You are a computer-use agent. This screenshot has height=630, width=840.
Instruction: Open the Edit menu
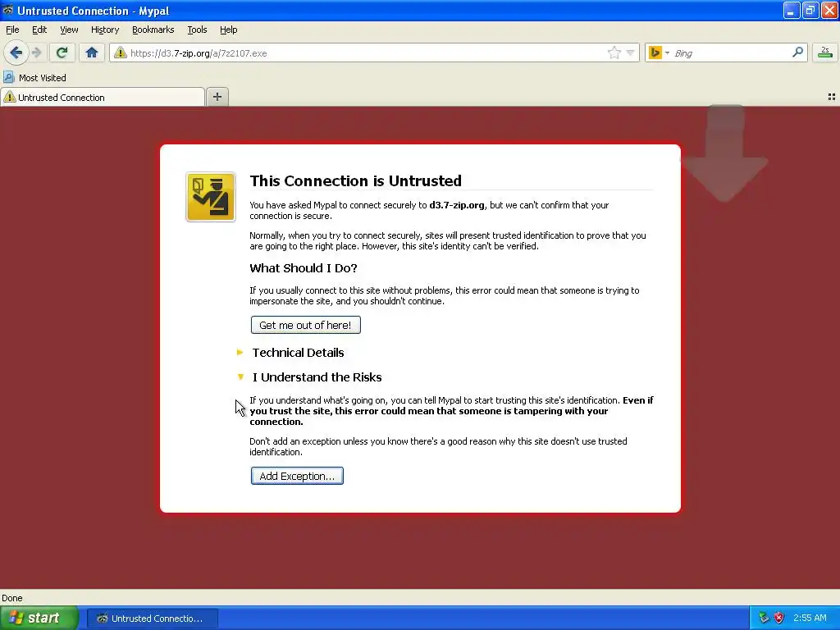39,30
